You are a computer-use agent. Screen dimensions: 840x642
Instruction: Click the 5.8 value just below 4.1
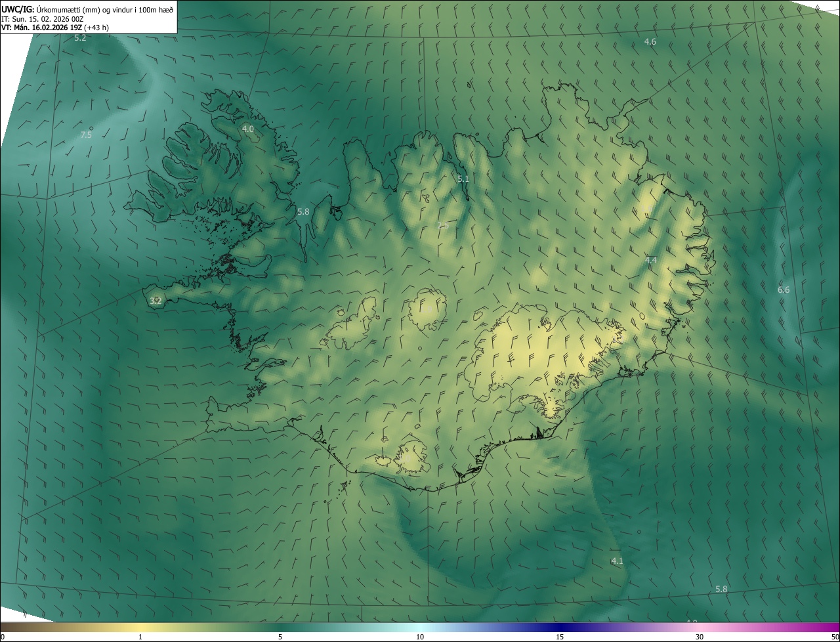[721, 589]
